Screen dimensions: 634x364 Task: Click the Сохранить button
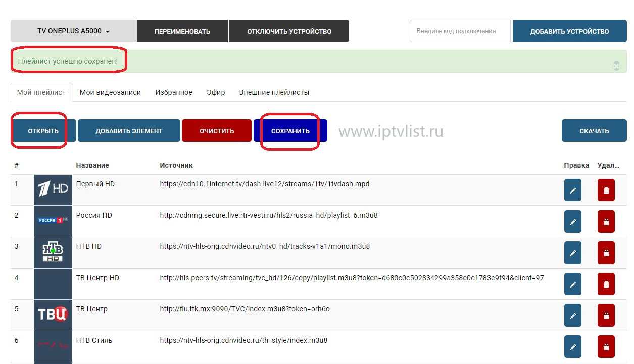(290, 131)
